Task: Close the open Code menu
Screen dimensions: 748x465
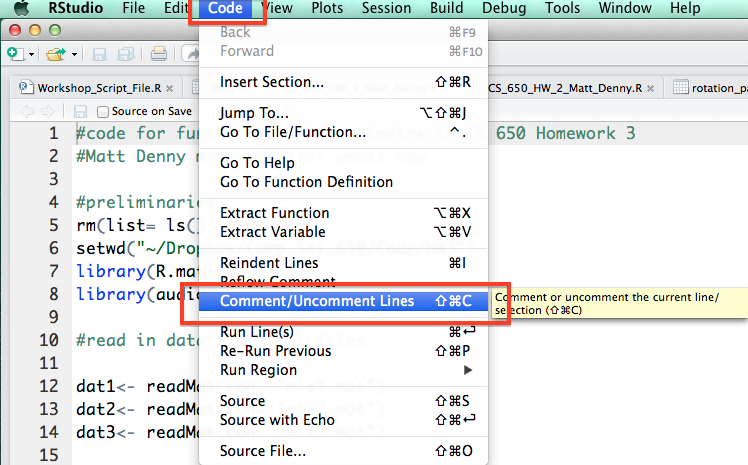Action: (x=225, y=8)
